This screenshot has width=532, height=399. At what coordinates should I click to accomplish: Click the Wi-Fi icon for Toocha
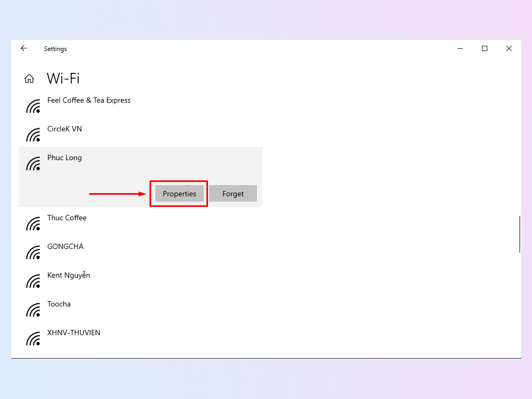tap(33, 310)
